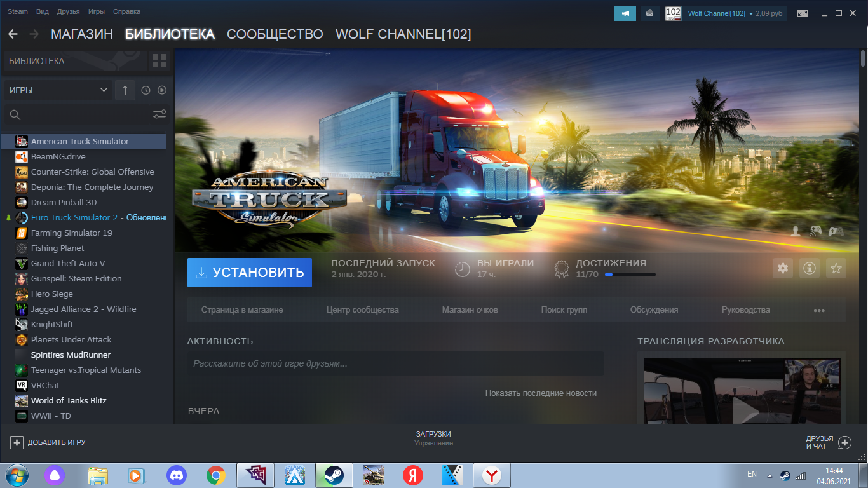Click the play time clock icon

click(463, 269)
